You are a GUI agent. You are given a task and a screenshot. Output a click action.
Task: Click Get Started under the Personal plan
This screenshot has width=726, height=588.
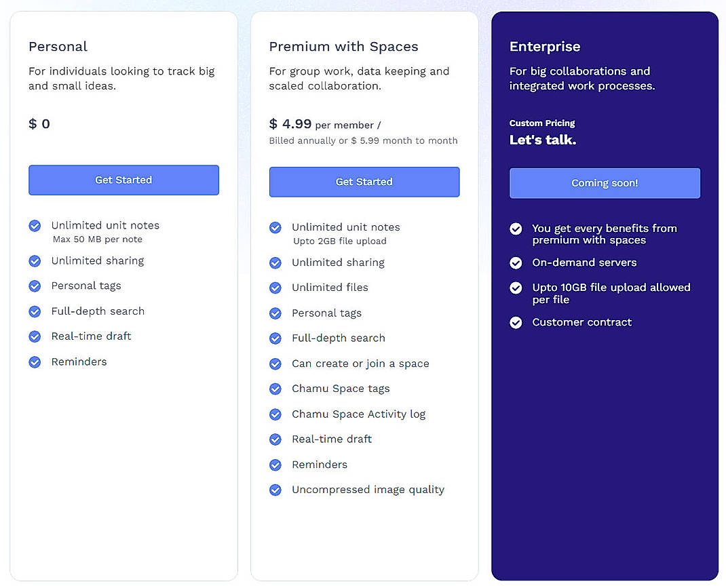coord(123,180)
